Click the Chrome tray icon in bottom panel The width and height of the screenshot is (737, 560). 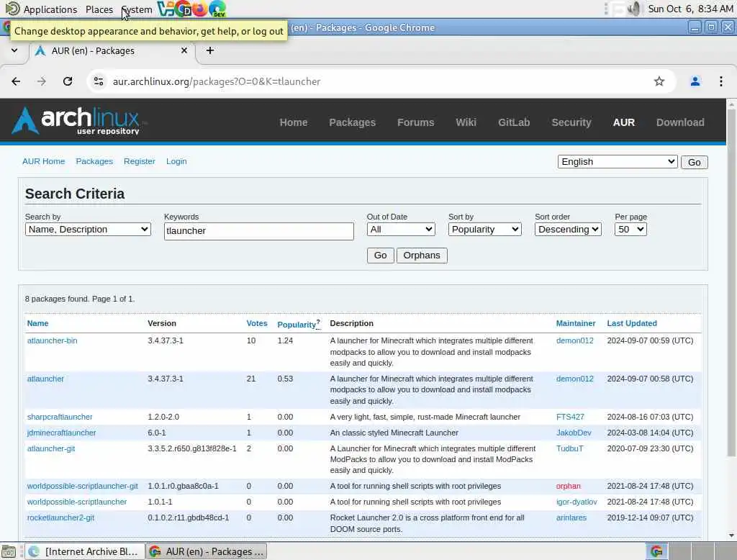pyautogui.click(x=656, y=551)
